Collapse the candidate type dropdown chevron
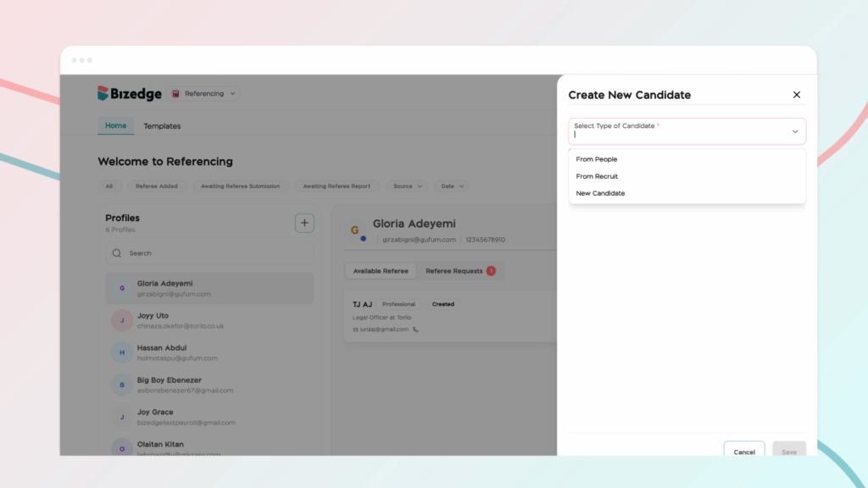 (x=795, y=131)
